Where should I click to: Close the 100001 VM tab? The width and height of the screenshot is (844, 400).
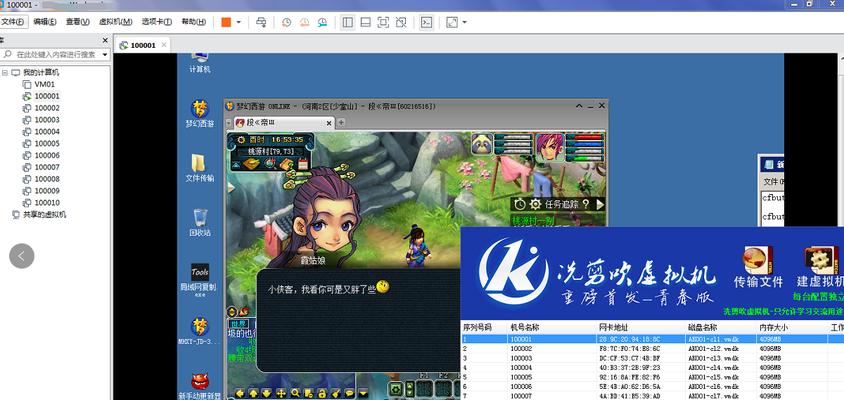(164, 45)
